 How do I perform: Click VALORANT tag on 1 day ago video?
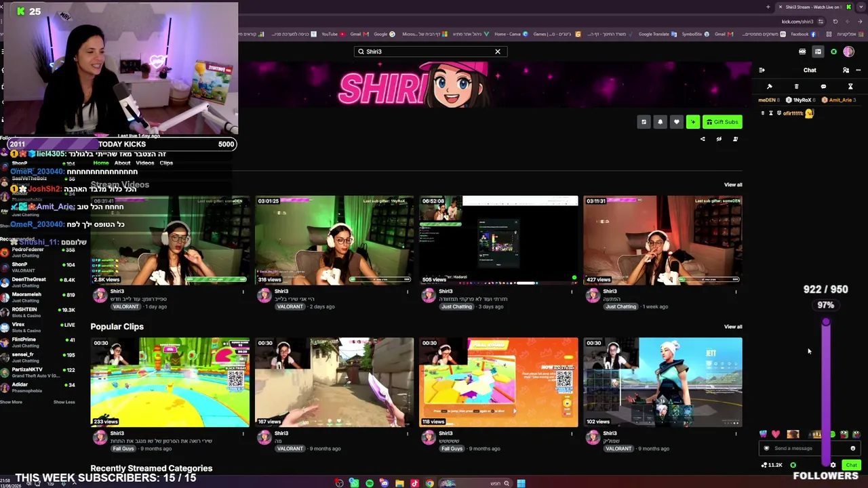(x=125, y=306)
